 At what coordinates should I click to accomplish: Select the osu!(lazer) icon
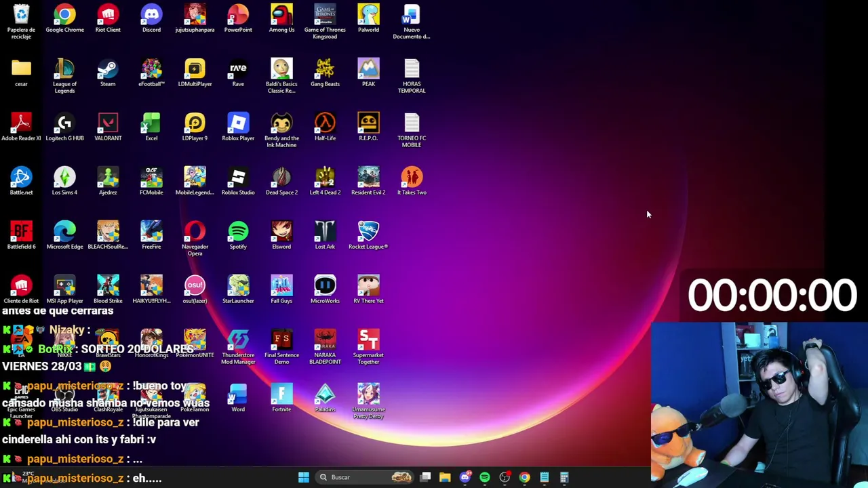coord(195,289)
